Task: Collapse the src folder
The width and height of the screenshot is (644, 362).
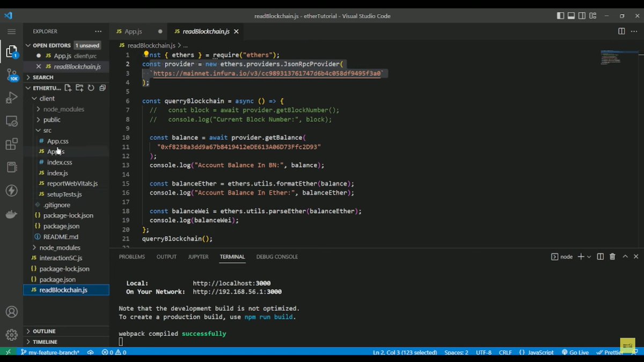Action: pos(67,130)
